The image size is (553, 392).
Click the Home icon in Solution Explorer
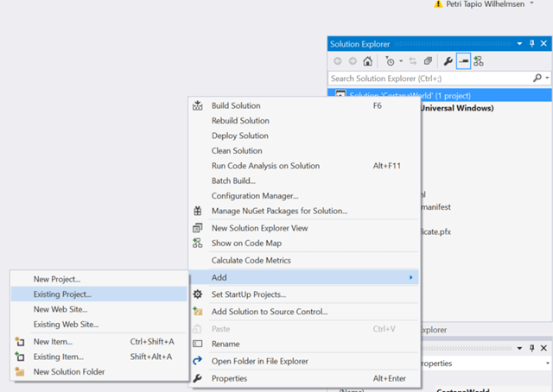[x=368, y=61]
